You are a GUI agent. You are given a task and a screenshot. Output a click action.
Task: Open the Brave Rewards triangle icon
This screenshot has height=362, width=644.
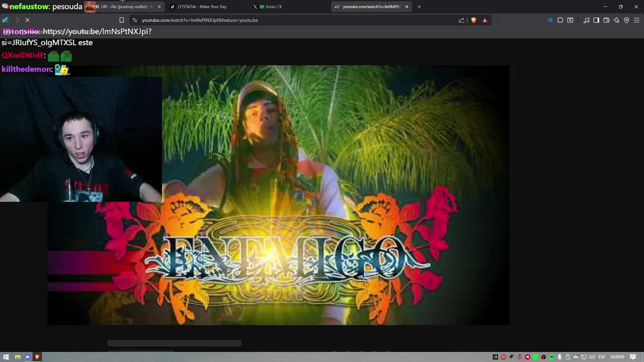(485, 20)
